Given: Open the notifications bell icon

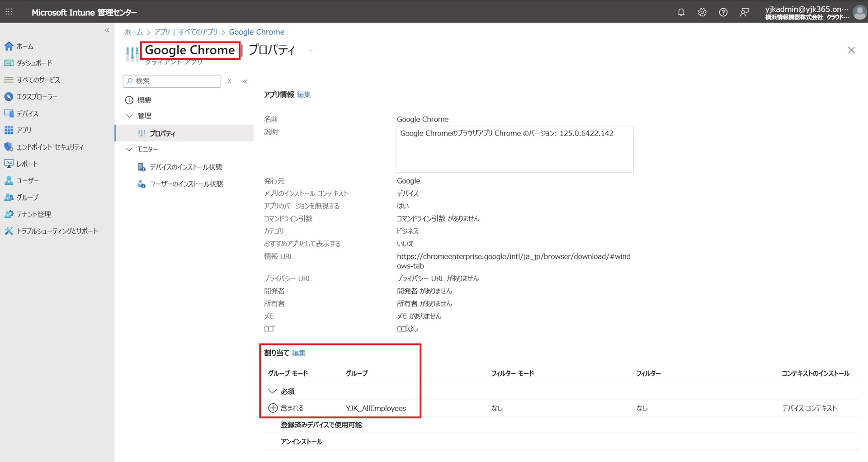Looking at the screenshot, I should [681, 12].
